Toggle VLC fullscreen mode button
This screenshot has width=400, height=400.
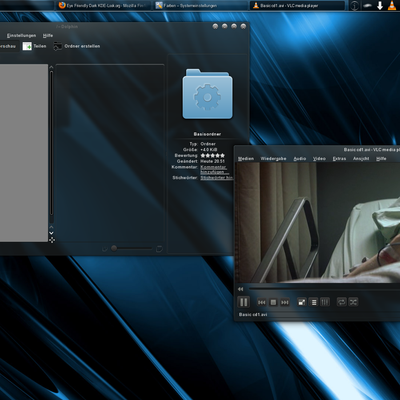[x=302, y=302]
